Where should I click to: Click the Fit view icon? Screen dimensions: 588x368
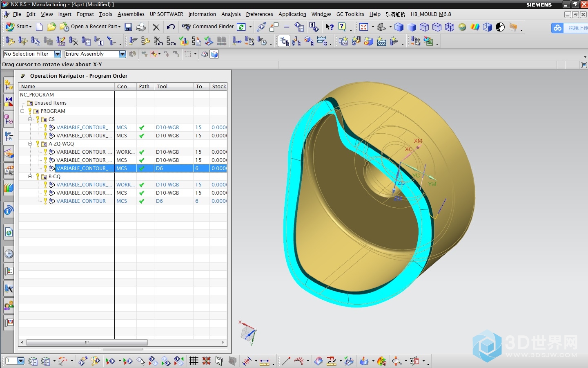364,27
